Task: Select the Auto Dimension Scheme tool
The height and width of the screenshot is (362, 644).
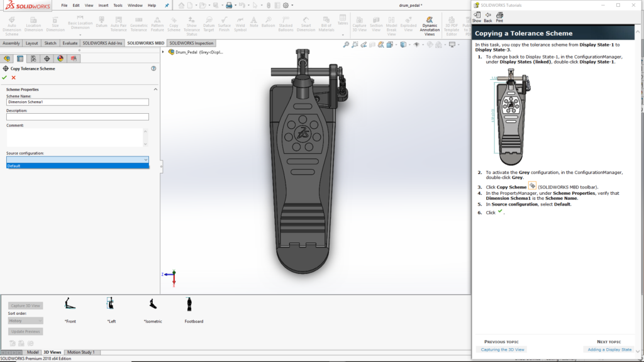Action: pyautogui.click(x=12, y=26)
